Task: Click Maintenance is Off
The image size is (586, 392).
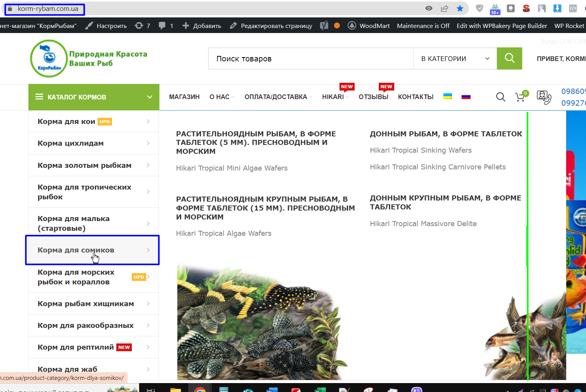Action: pyautogui.click(x=423, y=26)
